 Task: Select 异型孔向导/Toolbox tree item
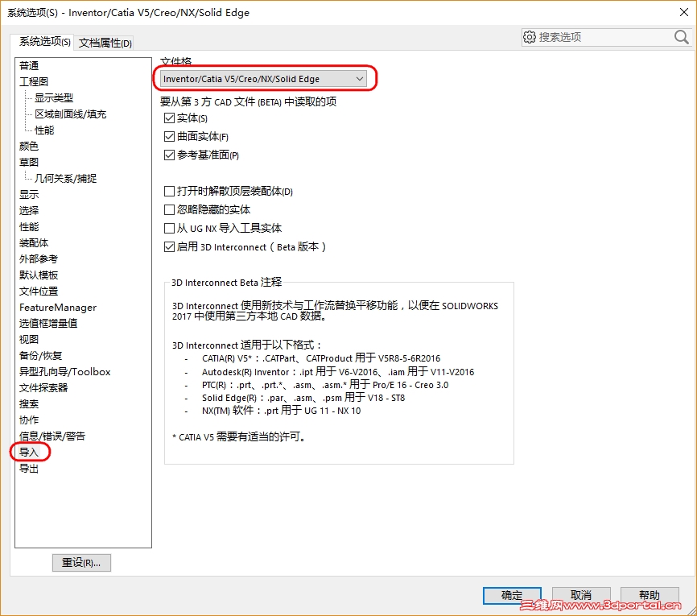point(65,372)
